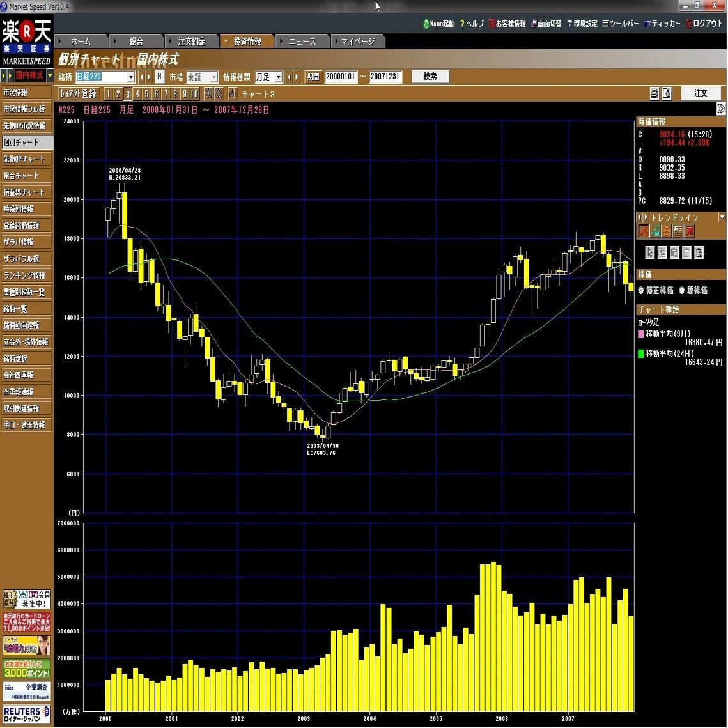Viewport: 728px width, 728px height.
Task: Open 市況情報 in the sidebar
Action: click(26, 93)
